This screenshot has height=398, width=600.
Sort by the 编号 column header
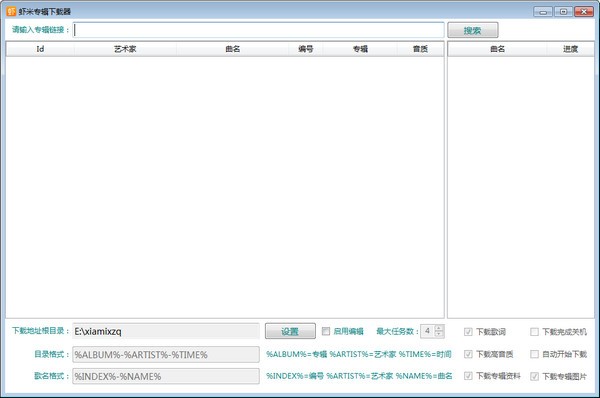306,49
